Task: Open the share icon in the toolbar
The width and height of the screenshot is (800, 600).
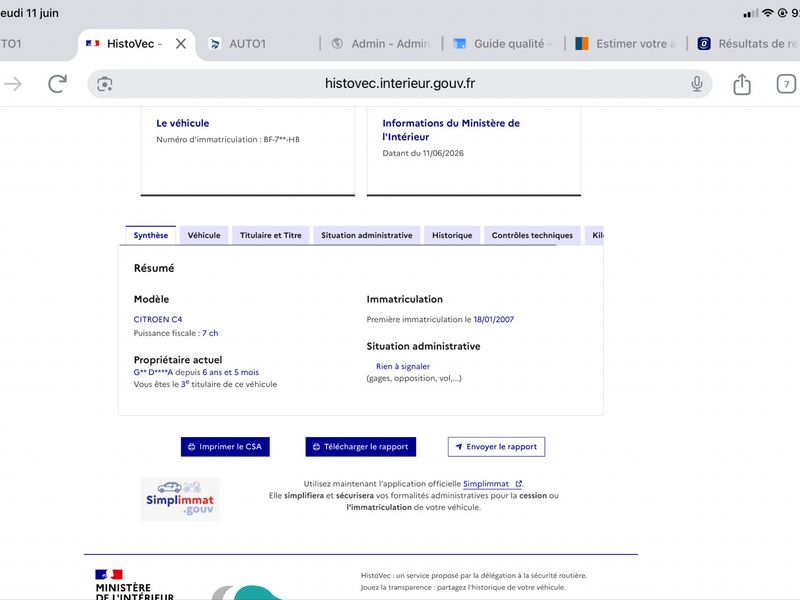Action: [742, 84]
